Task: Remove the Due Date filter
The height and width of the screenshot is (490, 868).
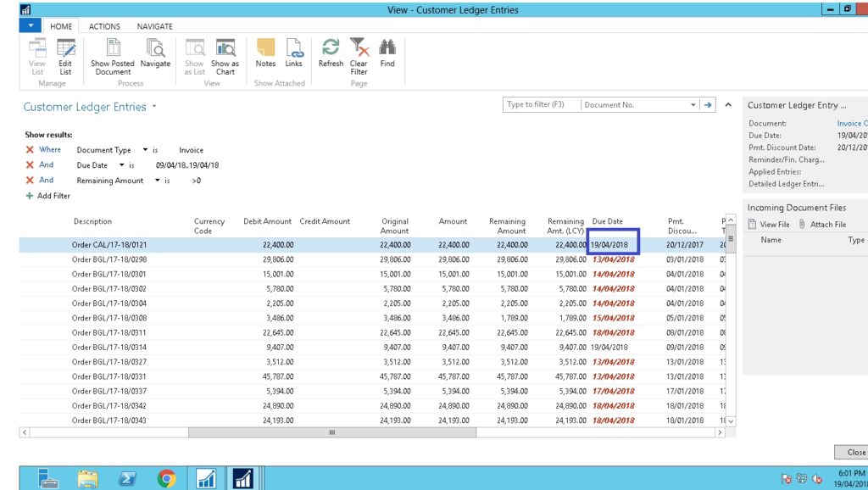Action: (x=30, y=165)
